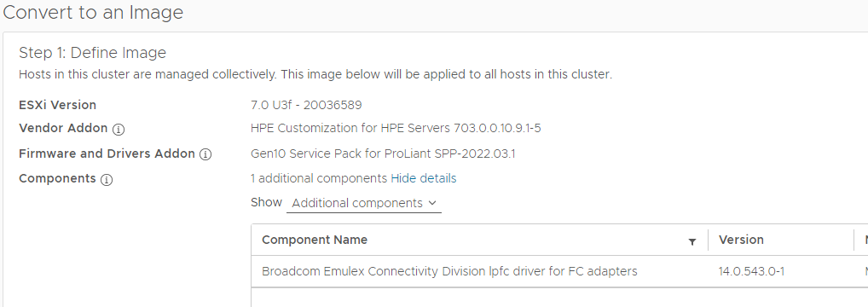868x307 pixels.
Task: Click the Vendor Addon info icon
Action: (119, 129)
